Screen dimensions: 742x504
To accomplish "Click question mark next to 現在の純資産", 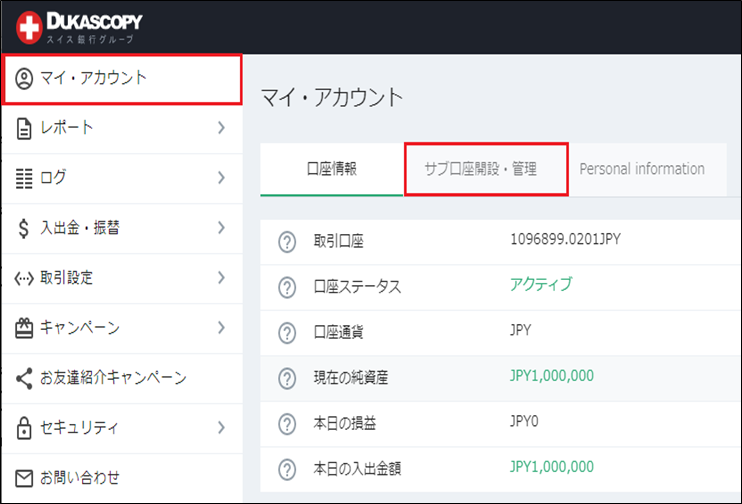I will click(287, 379).
